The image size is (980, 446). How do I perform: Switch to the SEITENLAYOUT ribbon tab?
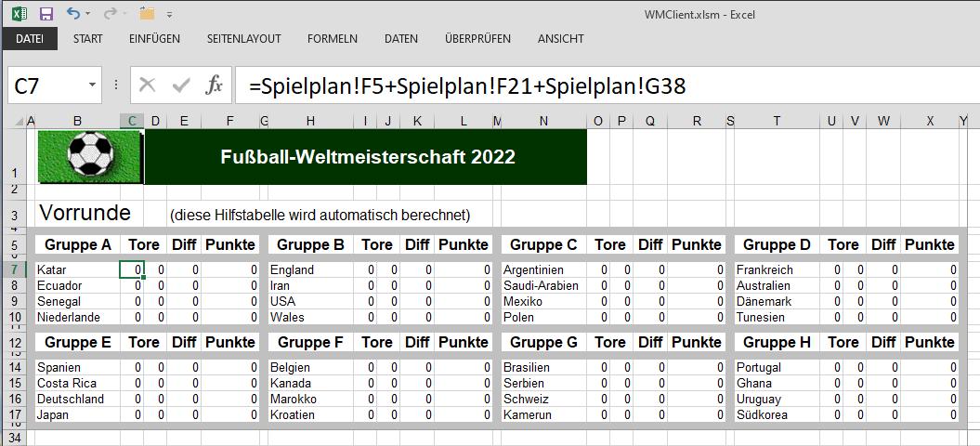click(243, 39)
